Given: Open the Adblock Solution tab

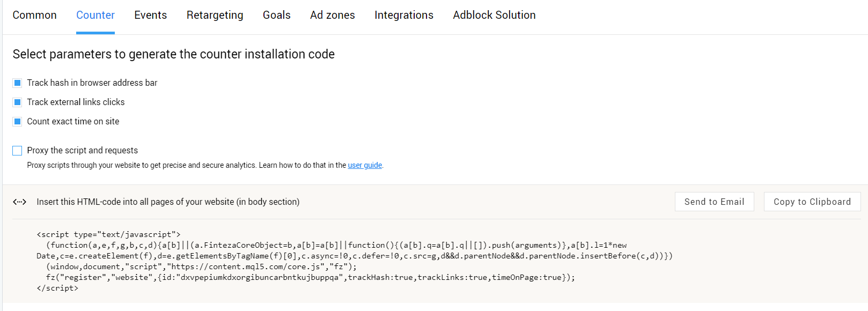Looking at the screenshot, I should click(x=494, y=15).
